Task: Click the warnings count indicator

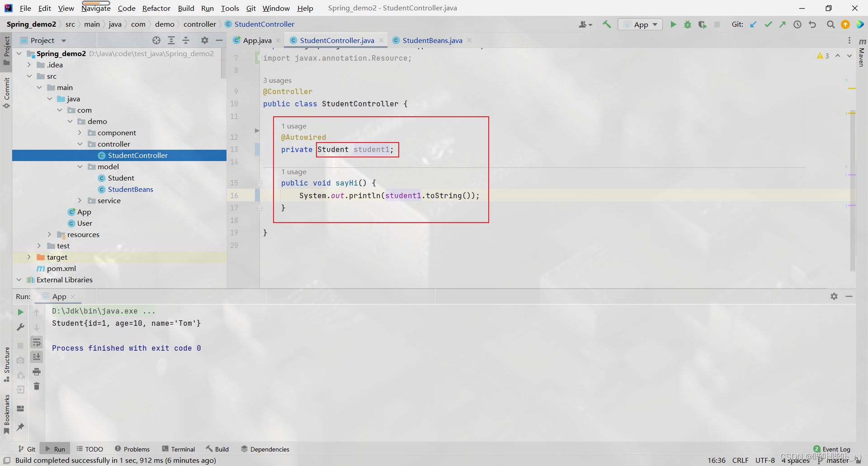Action: pyautogui.click(x=823, y=56)
